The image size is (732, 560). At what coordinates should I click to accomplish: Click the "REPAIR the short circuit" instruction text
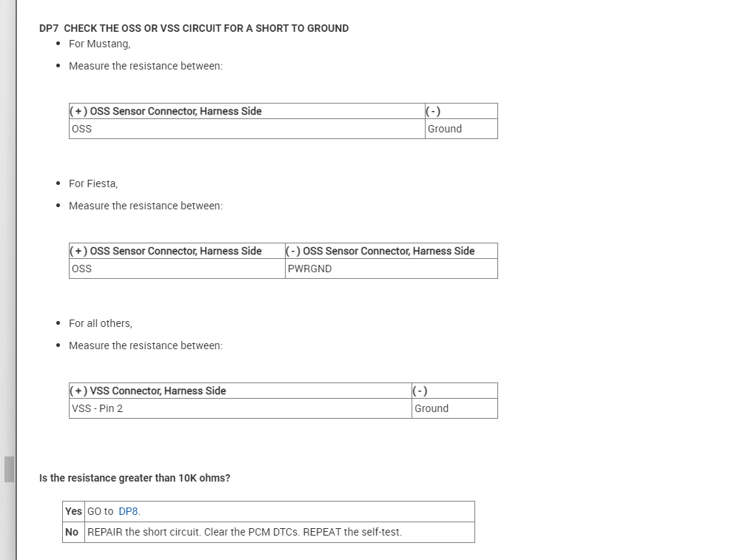(244, 532)
